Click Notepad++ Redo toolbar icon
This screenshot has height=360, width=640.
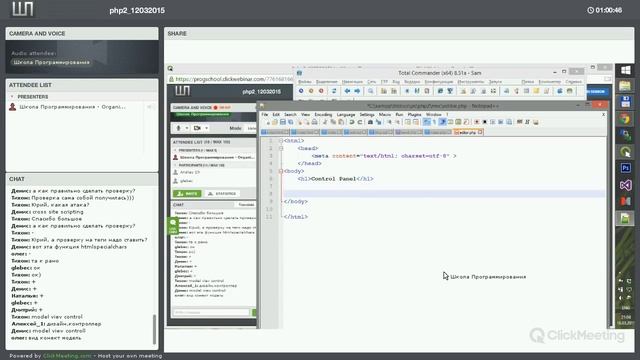click(x=360, y=122)
